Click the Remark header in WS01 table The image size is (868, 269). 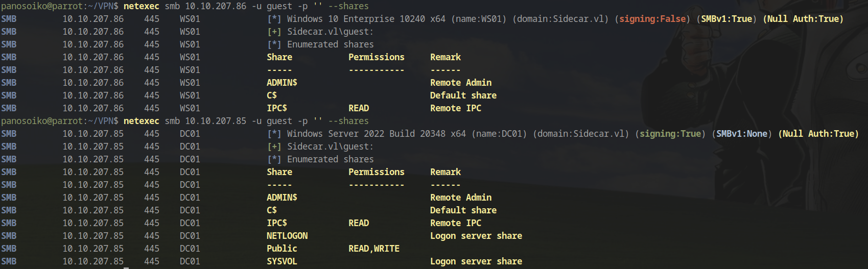click(x=445, y=57)
